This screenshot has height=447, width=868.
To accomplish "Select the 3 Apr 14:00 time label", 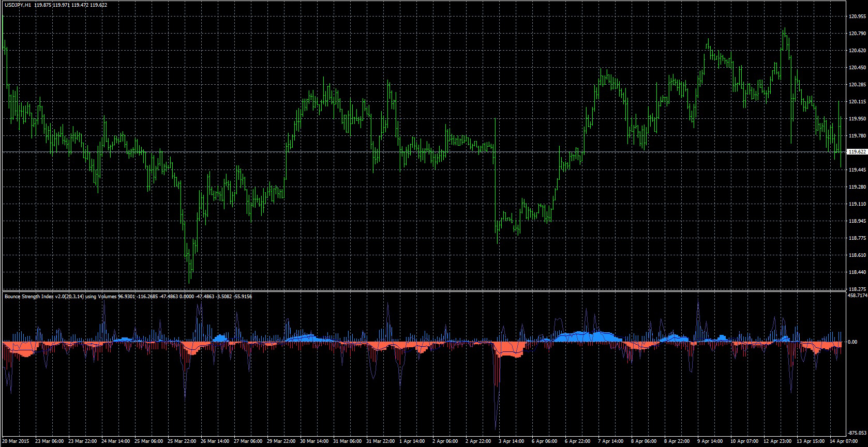I will click(512, 441).
